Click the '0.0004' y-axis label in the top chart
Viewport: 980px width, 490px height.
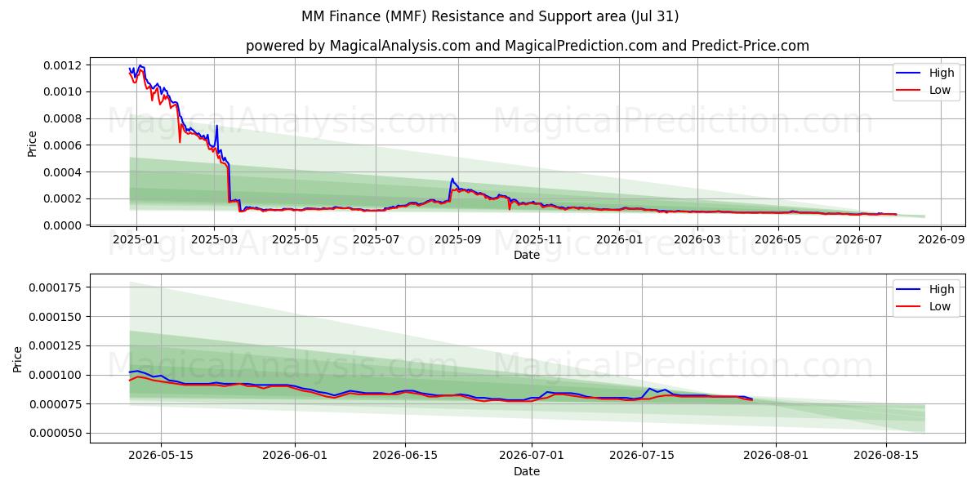click(62, 172)
